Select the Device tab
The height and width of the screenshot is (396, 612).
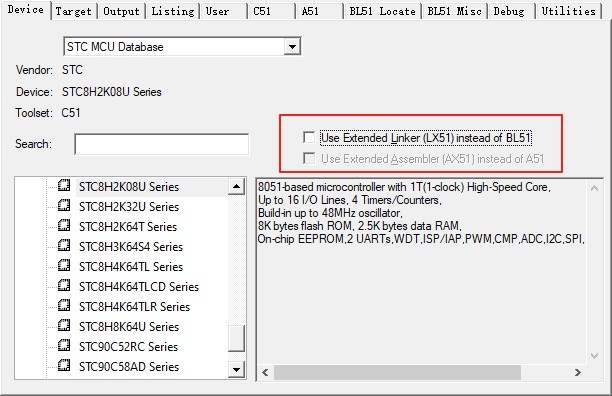click(26, 9)
